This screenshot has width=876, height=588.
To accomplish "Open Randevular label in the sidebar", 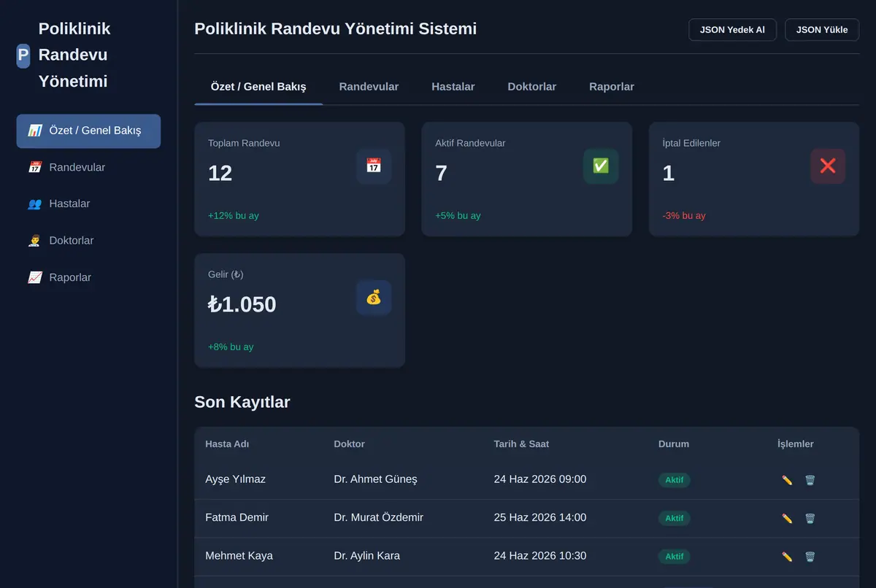I will point(77,168).
